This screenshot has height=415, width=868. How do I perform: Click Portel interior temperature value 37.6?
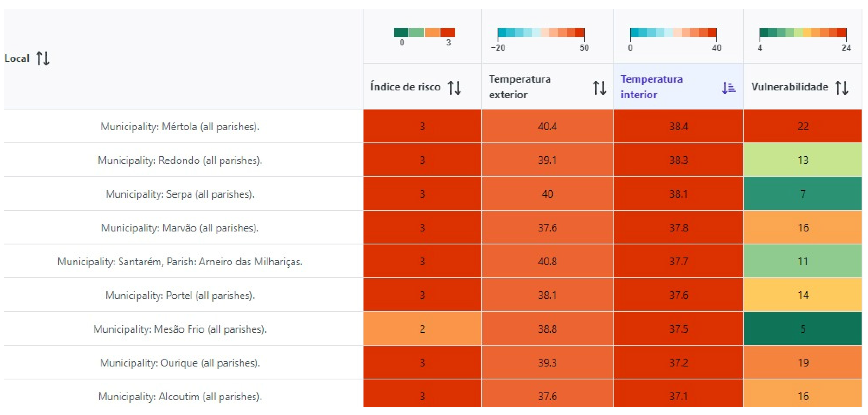(678, 295)
